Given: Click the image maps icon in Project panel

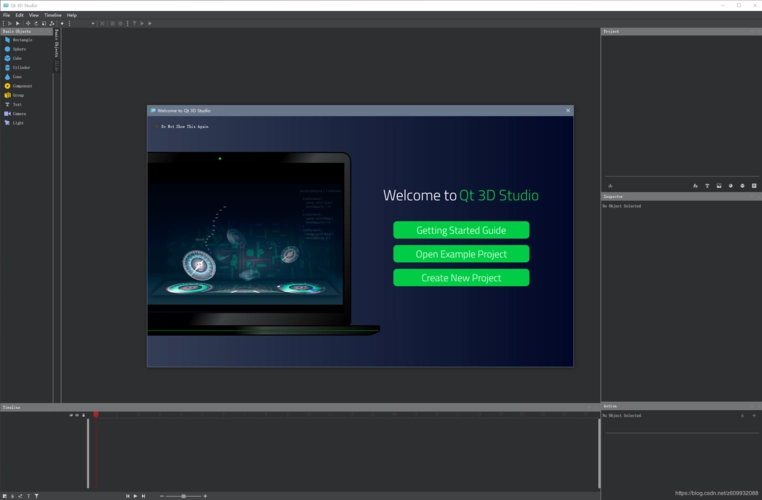Looking at the screenshot, I should pos(719,186).
